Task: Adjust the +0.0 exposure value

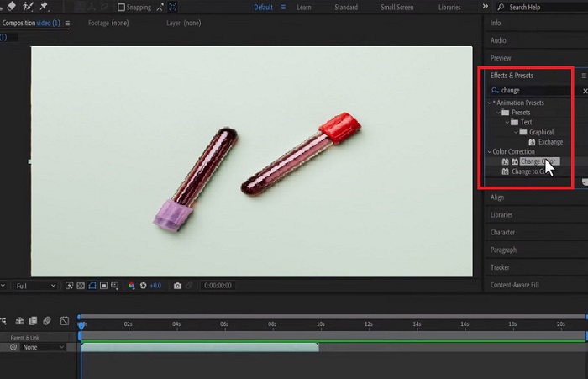Action: 155,286
